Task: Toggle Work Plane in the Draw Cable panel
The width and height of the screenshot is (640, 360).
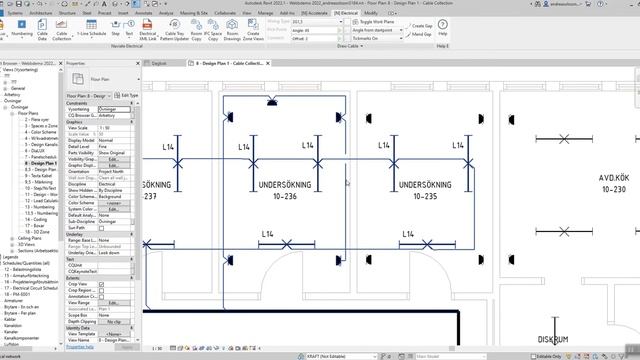Action: [x=373, y=22]
